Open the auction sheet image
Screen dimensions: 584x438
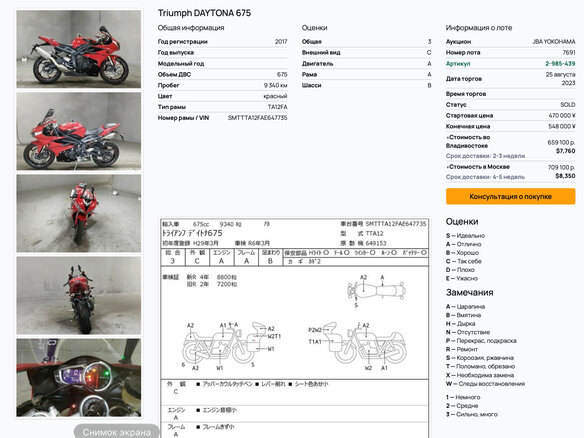pos(295,328)
